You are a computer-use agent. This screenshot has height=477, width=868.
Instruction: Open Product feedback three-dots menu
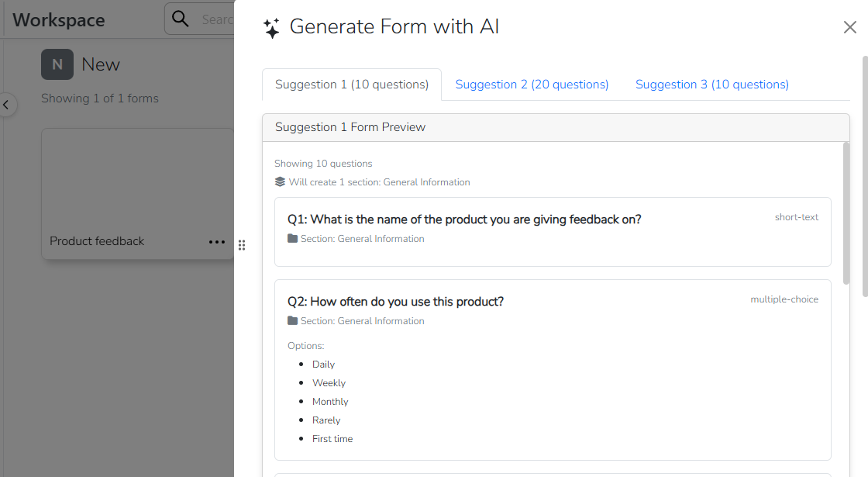click(x=217, y=242)
